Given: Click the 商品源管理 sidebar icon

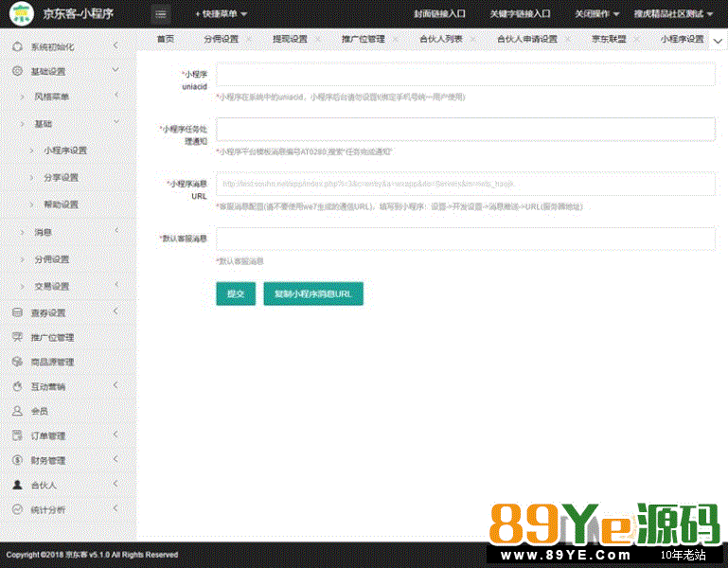Looking at the screenshot, I should [17, 362].
